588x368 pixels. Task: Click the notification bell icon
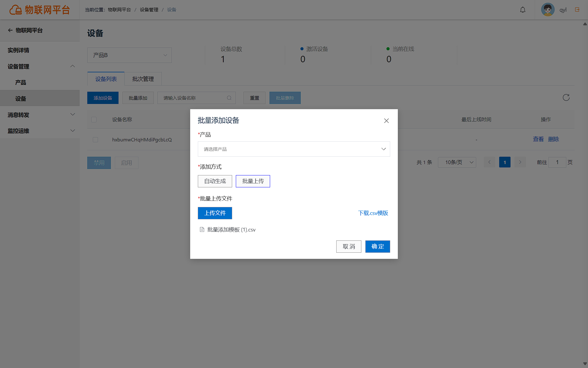pyautogui.click(x=523, y=10)
